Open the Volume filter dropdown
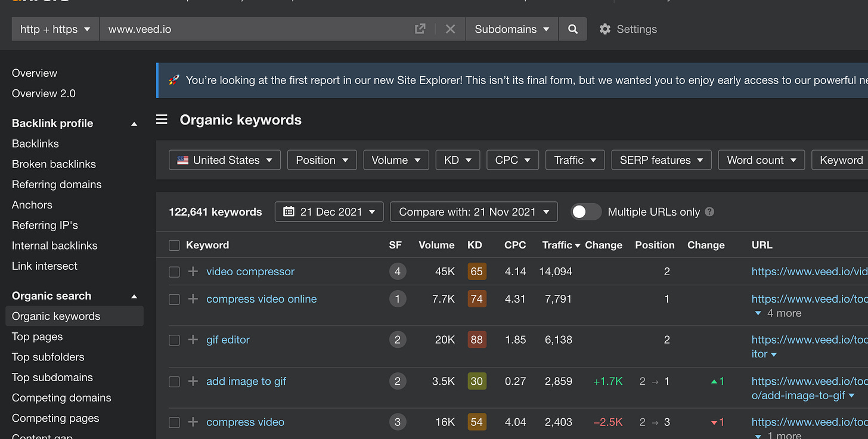868x439 pixels. (x=396, y=160)
